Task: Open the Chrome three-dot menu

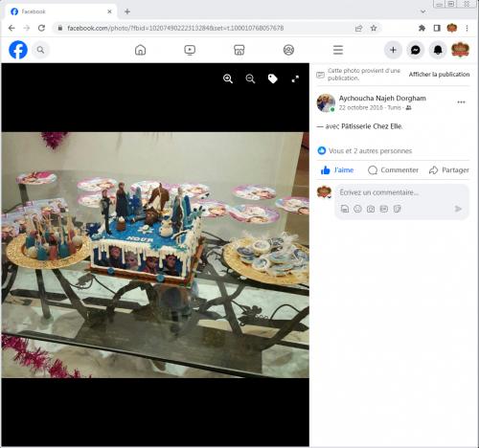Action: point(467,28)
